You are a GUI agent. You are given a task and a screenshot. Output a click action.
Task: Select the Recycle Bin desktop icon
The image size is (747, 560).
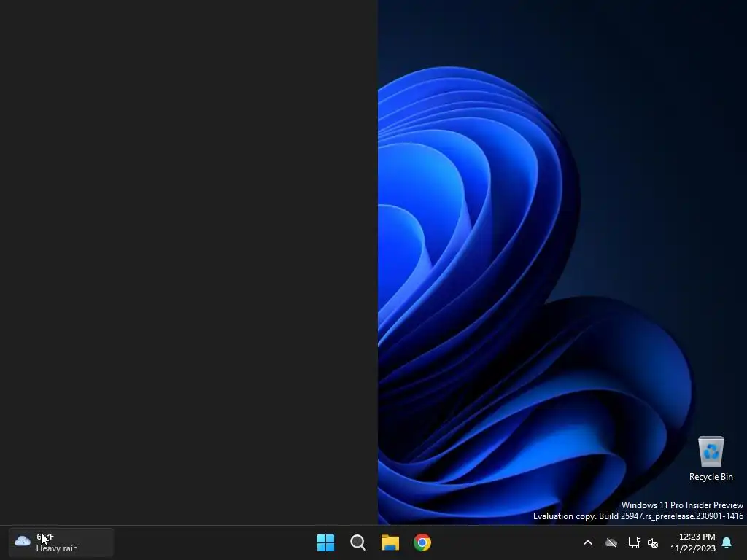711,459
